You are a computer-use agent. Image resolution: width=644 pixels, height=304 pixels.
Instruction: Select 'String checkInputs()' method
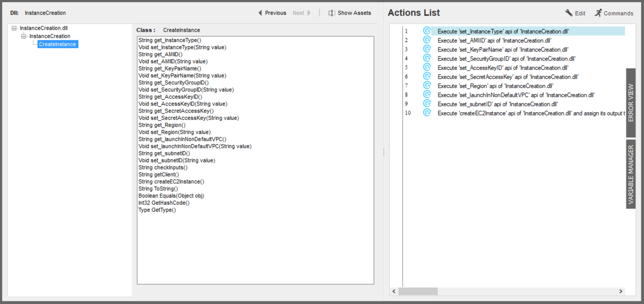[163, 167]
